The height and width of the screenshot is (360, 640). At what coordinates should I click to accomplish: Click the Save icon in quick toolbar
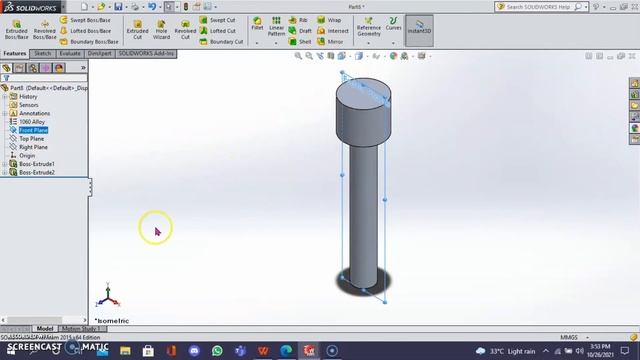click(x=118, y=7)
